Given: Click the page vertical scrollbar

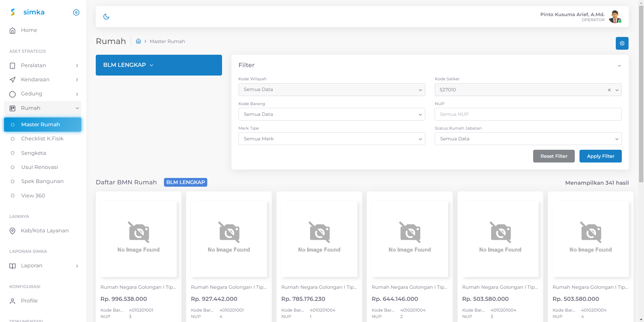Looking at the screenshot, I should 641,94.
